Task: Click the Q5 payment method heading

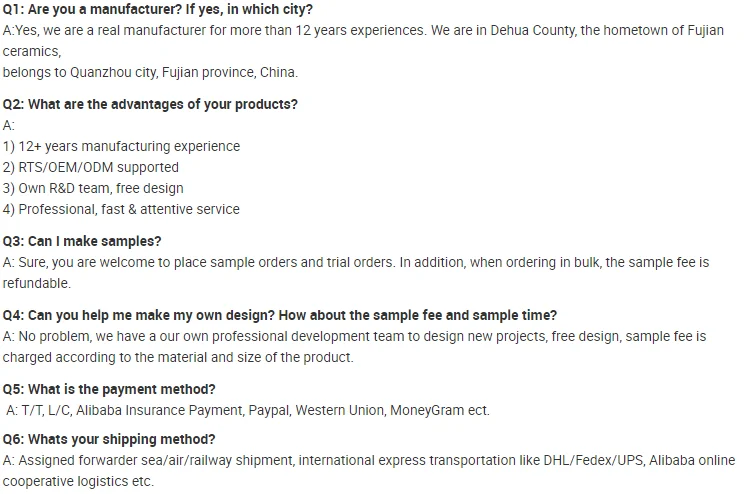Action: [109, 389]
